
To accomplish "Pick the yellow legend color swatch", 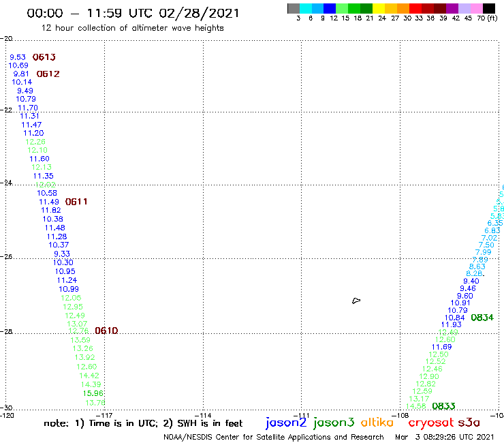I will (x=379, y=8).
